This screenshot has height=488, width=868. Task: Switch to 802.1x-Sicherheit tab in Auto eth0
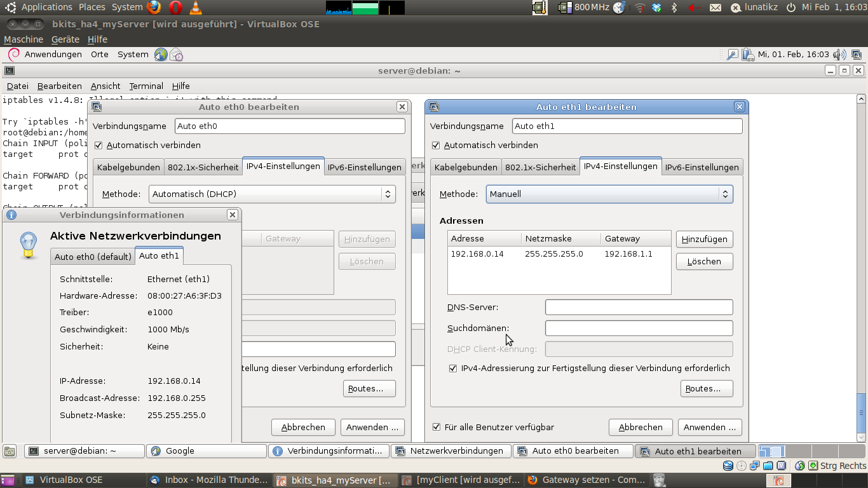[x=203, y=167]
